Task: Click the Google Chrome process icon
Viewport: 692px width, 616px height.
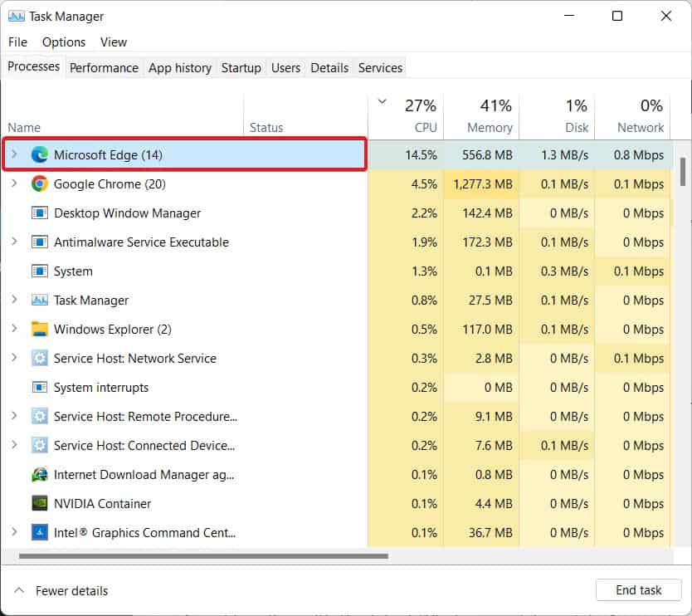Action: [39, 184]
